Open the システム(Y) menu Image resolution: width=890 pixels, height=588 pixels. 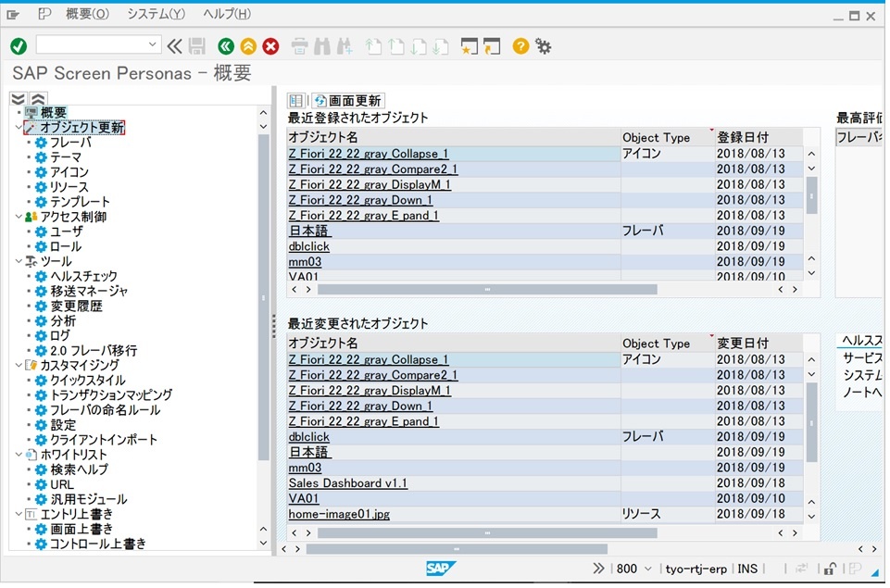click(156, 14)
